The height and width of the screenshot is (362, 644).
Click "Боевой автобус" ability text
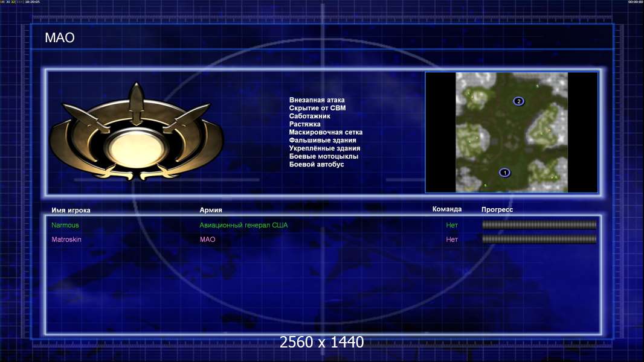pos(316,164)
